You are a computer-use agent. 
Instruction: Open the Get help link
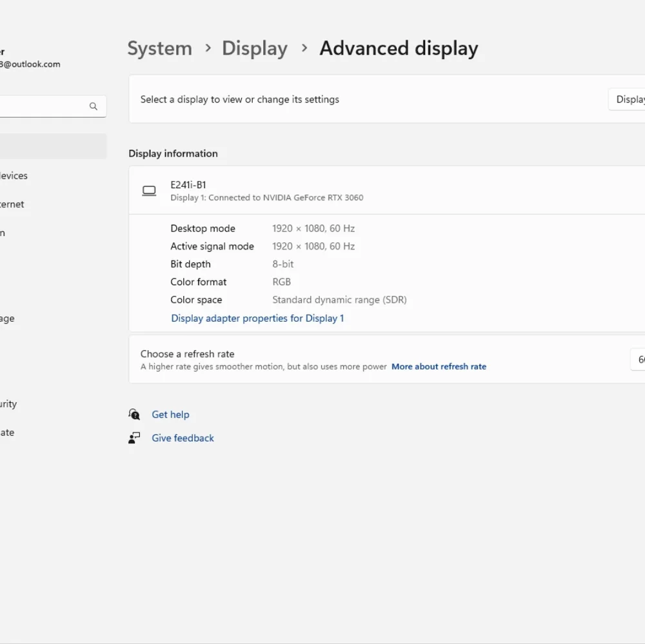point(170,415)
